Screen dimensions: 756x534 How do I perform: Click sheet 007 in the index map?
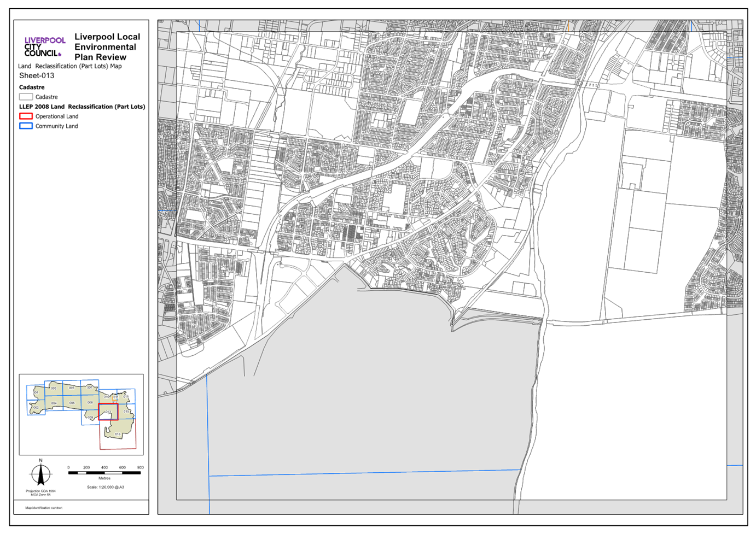(90, 388)
